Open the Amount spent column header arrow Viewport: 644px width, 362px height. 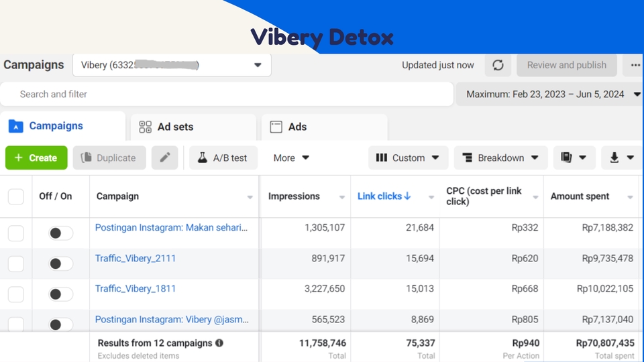[x=630, y=197]
